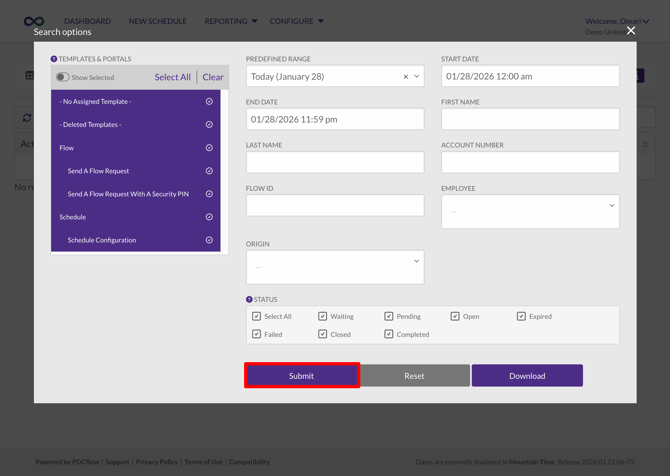Click the Reset button
This screenshot has height=476, width=670.
point(414,376)
